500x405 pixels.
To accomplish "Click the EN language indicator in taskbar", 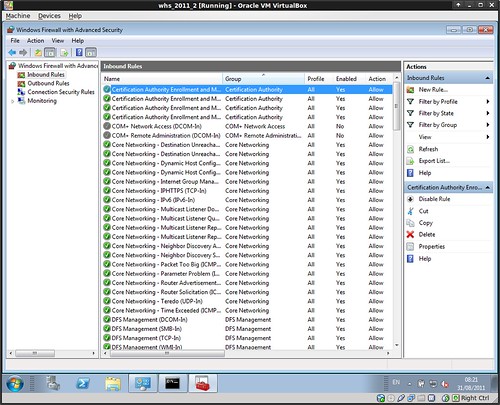I will (396, 382).
